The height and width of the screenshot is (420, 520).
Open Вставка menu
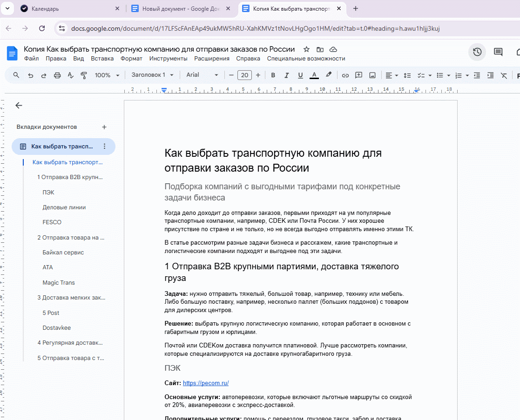click(102, 59)
